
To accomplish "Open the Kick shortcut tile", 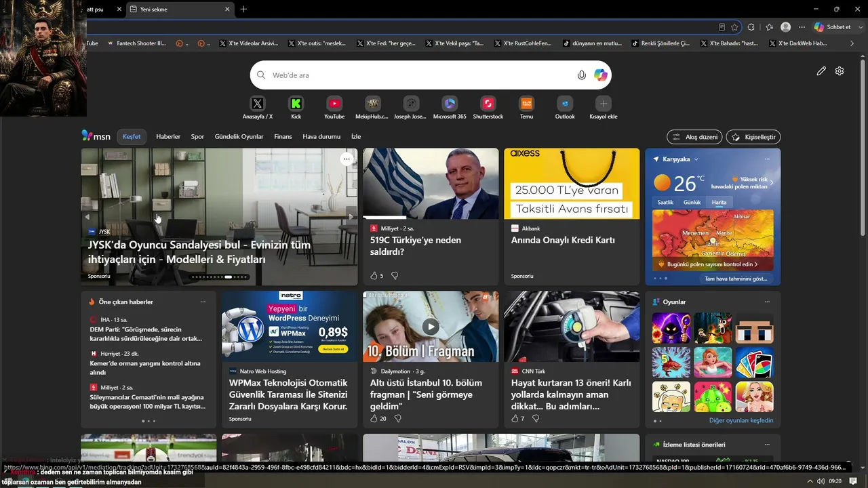I will coord(296,107).
